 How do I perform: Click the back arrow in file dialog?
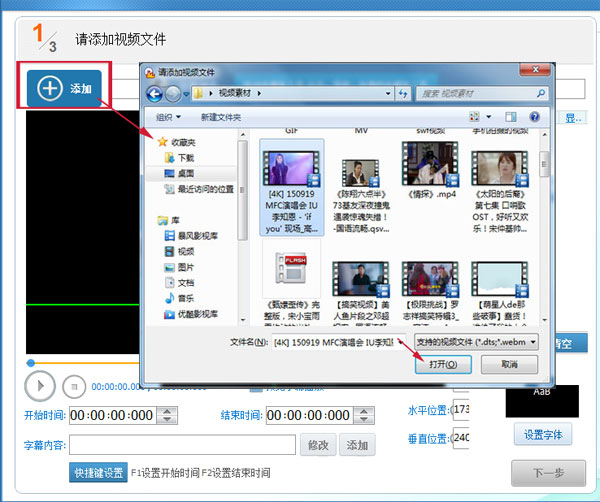pyautogui.click(x=155, y=95)
